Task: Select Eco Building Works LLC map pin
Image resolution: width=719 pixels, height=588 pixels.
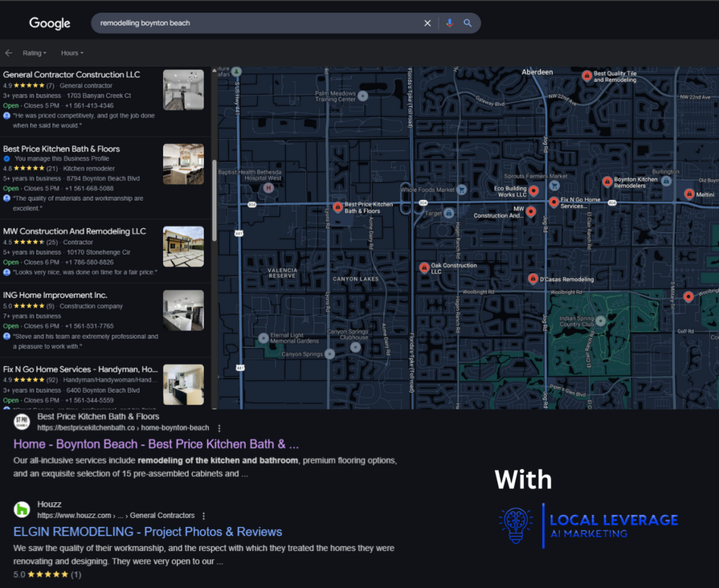Action: pyautogui.click(x=534, y=191)
